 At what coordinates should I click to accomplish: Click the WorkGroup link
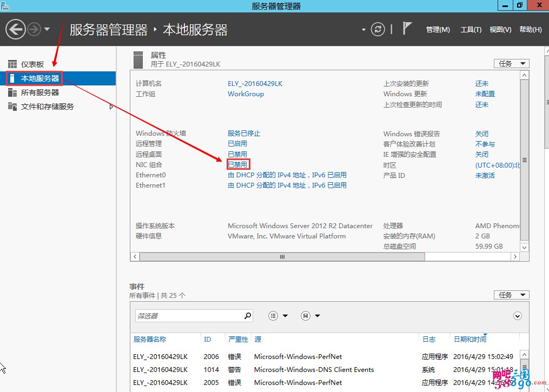(x=246, y=94)
